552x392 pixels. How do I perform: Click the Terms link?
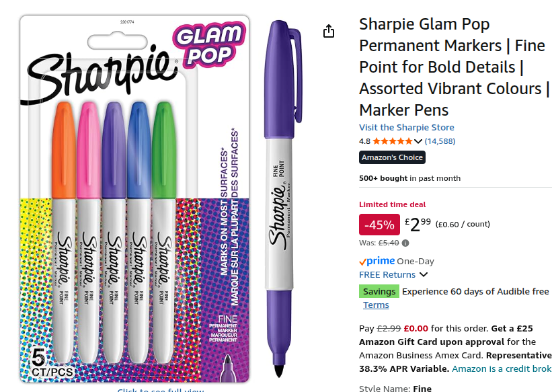pos(376,305)
